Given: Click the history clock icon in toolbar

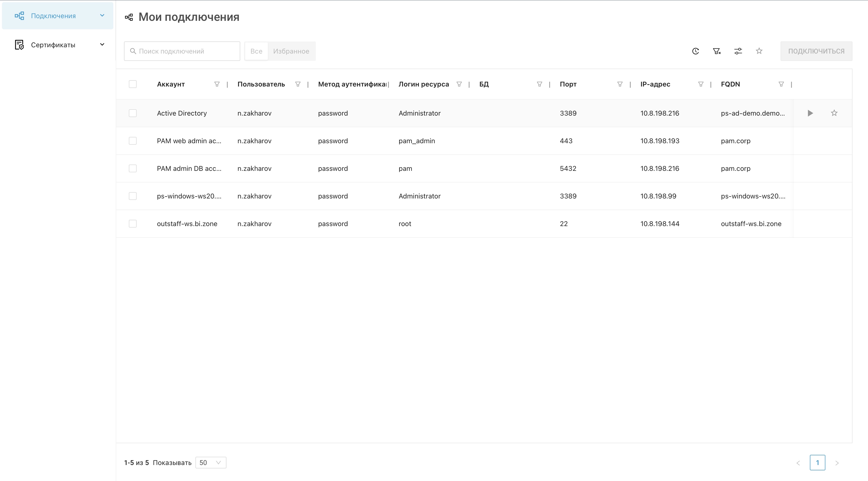Looking at the screenshot, I should 696,51.
